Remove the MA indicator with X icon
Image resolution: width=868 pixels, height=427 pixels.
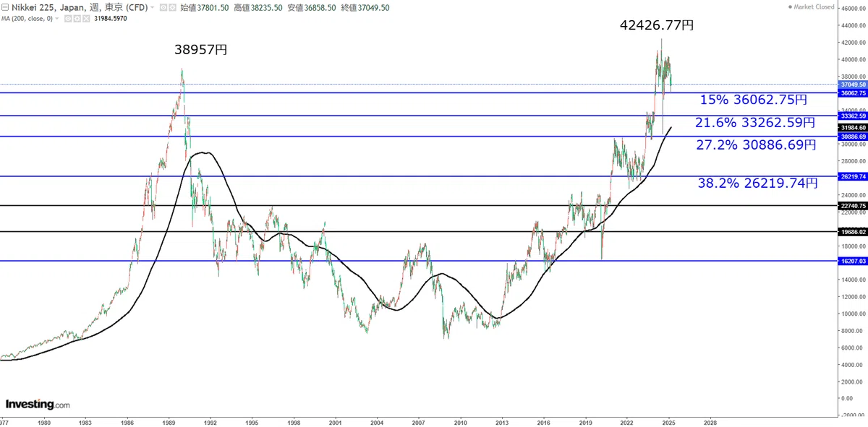[85, 18]
